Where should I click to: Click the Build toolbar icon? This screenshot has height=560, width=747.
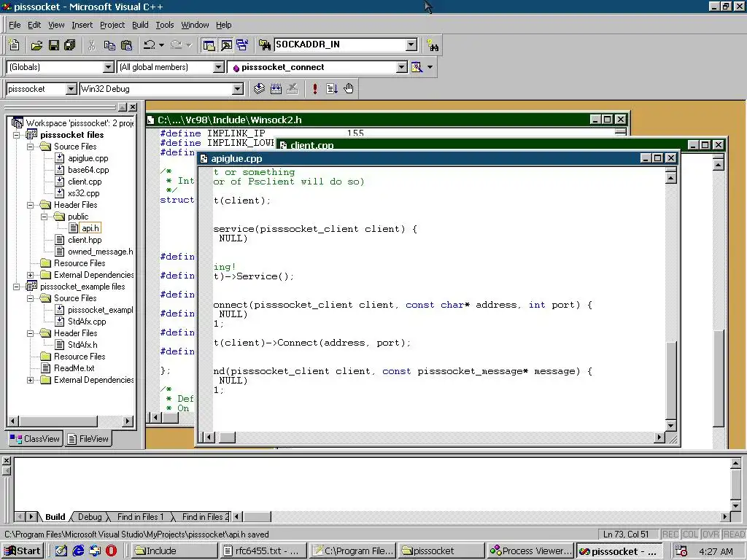[x=276, y=88]
